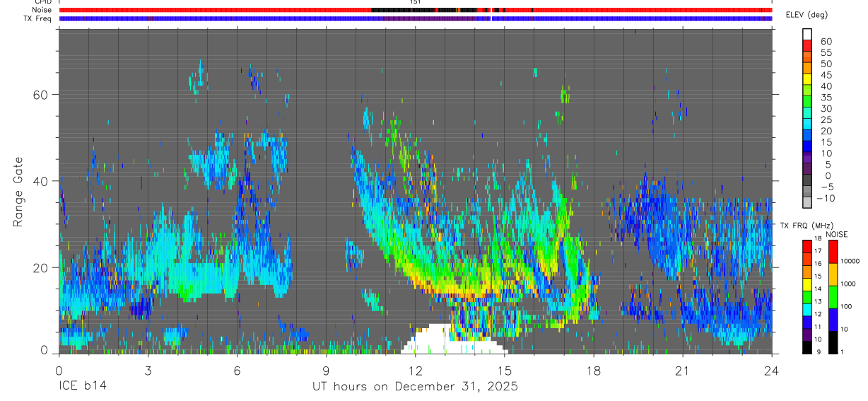Click the elevation colorbar label 60
The width and height of the screenshot is (868, 401).
click(825, 41)
